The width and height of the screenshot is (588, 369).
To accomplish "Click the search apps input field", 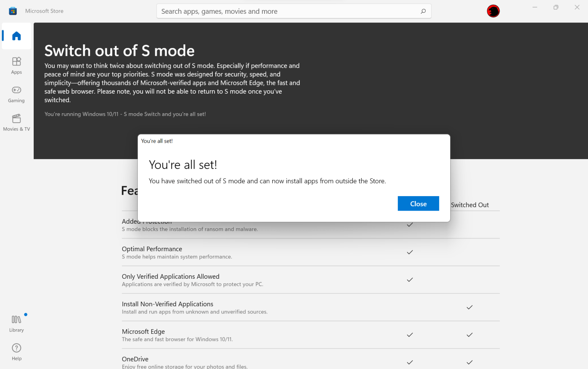I will pos(268,11).
